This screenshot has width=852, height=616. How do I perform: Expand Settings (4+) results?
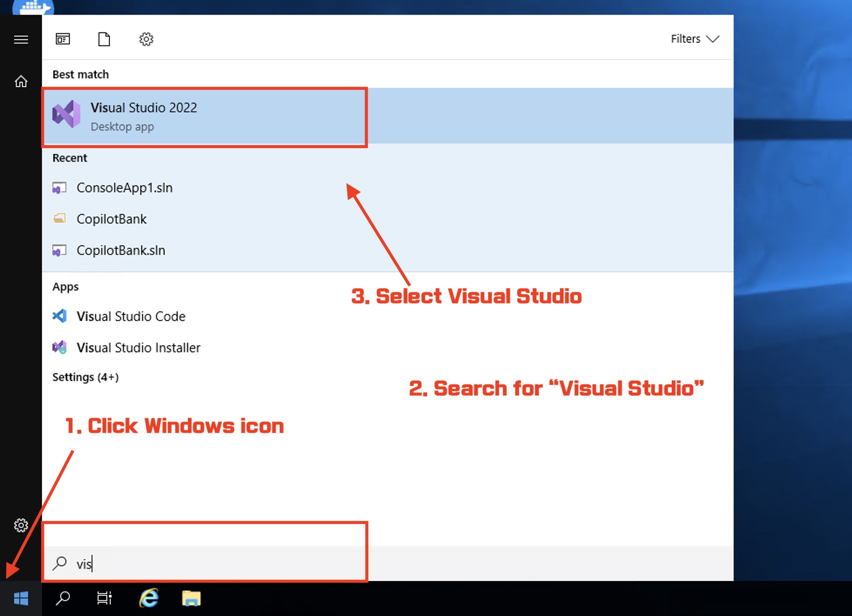85,377
